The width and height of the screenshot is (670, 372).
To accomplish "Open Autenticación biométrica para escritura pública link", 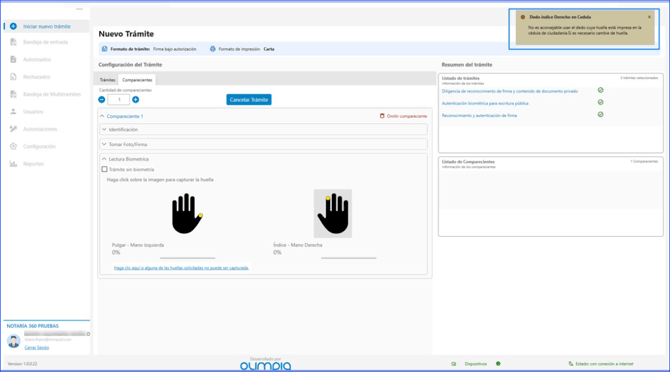I will coord(485,103).
